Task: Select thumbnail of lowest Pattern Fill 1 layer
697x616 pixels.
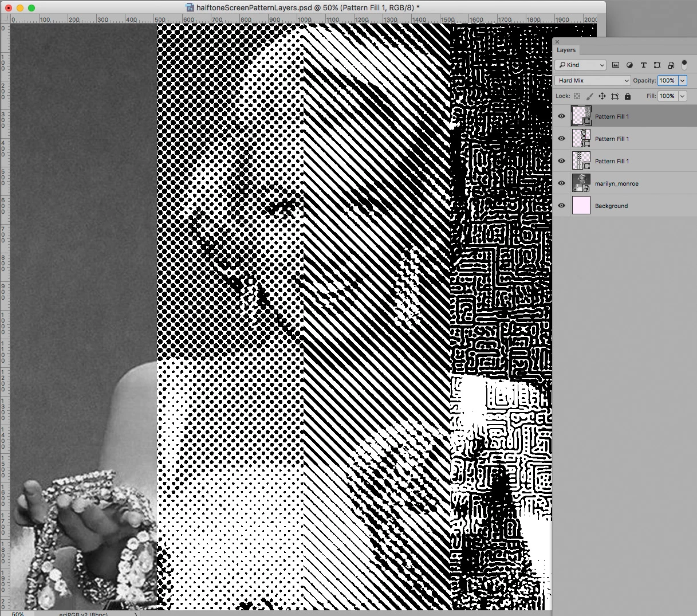Action: pos(581,161)
